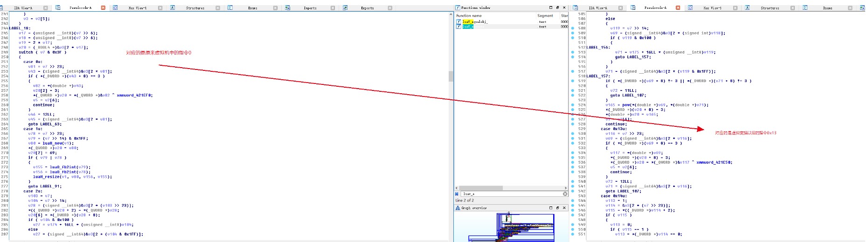The image size is (868, 242).
Task: Toggle breakpoint dot on line 535
Action: (x=573, y=158)
